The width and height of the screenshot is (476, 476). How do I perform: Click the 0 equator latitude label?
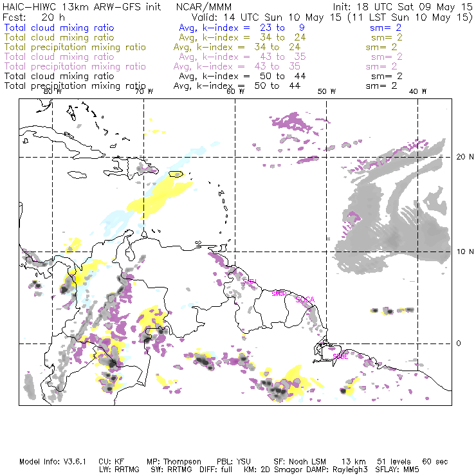459,343
